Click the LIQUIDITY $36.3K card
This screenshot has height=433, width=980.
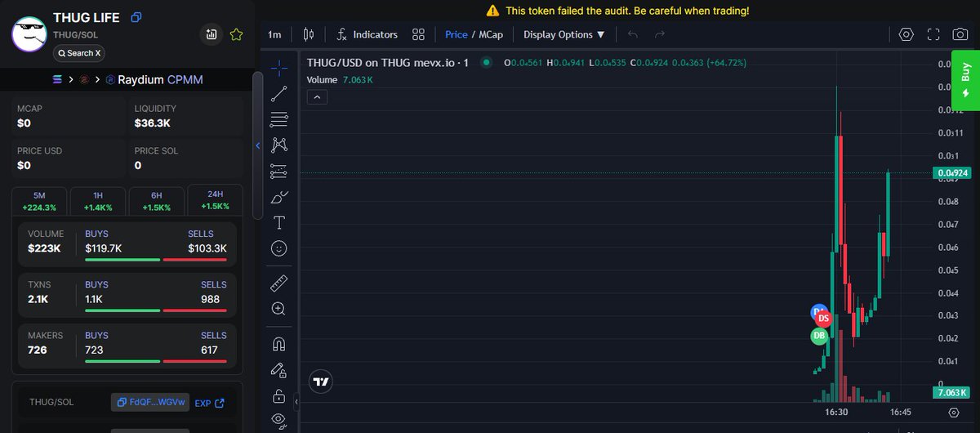pos(187,116)
